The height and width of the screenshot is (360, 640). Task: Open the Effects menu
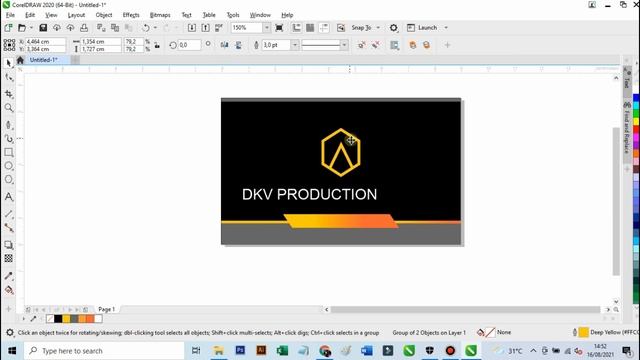point(131,15)
